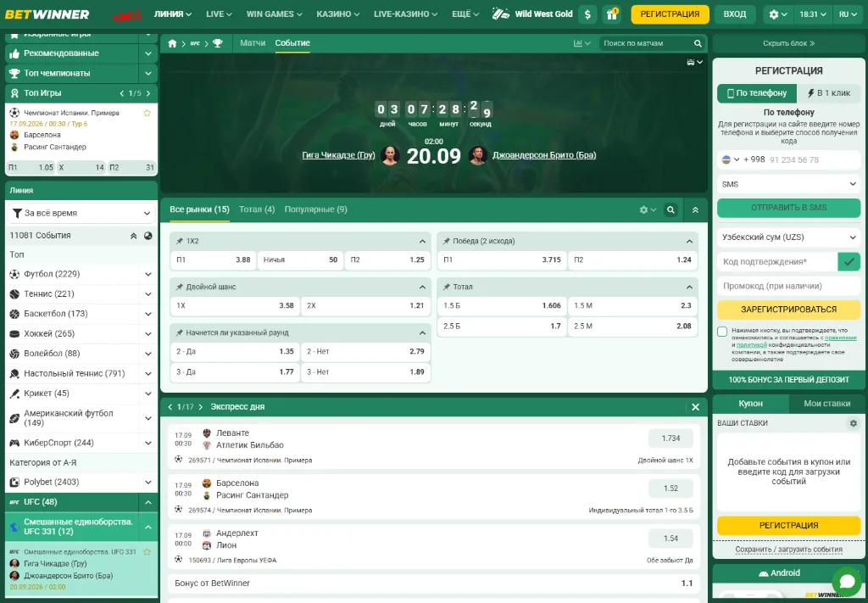Switch to the Тотал (4) tab
Screen dimensions: 868x603
pyautogui.click(x=257, y=209)
